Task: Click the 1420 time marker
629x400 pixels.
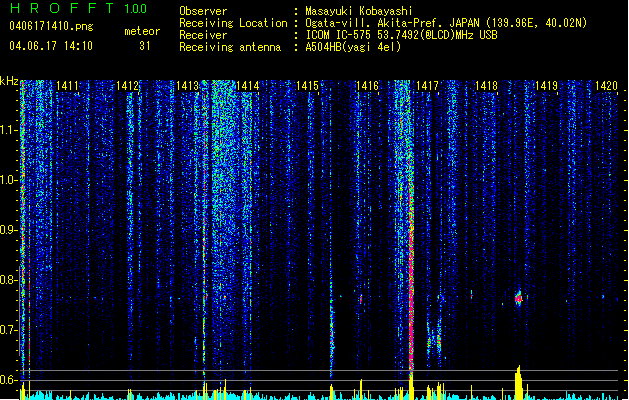Action: pyautogui.click(x=606, y=86)
